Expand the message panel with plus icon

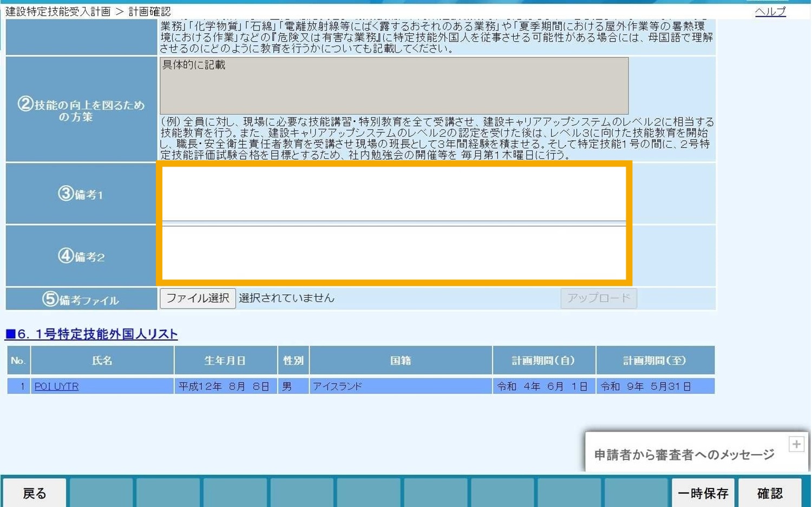[796, 444]
